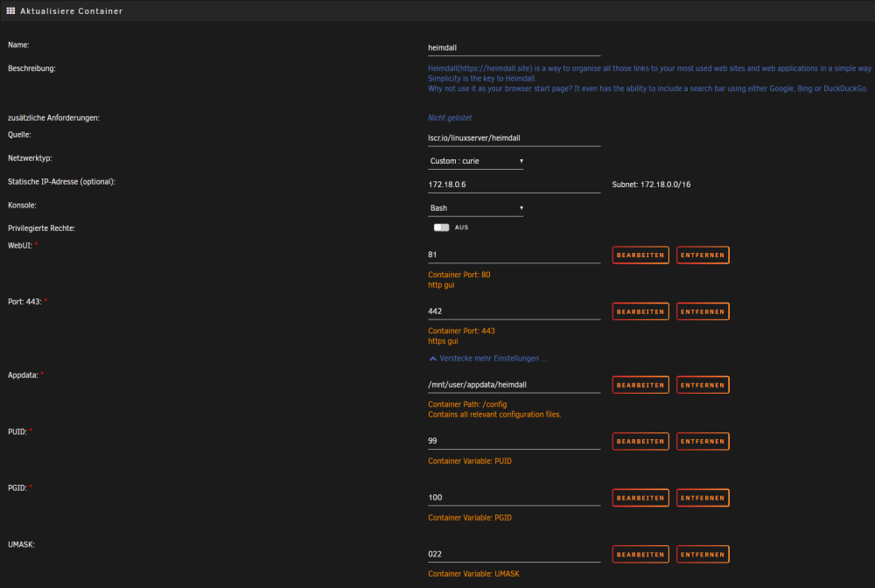
Task: Click the http gui note
Action: [441, 284]
